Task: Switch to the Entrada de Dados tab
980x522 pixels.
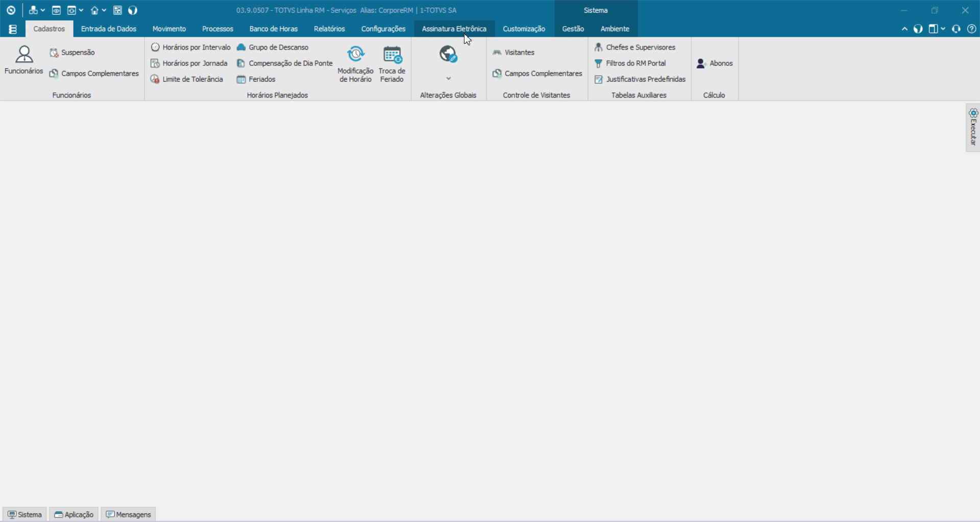Action: [x=109, y=29]
